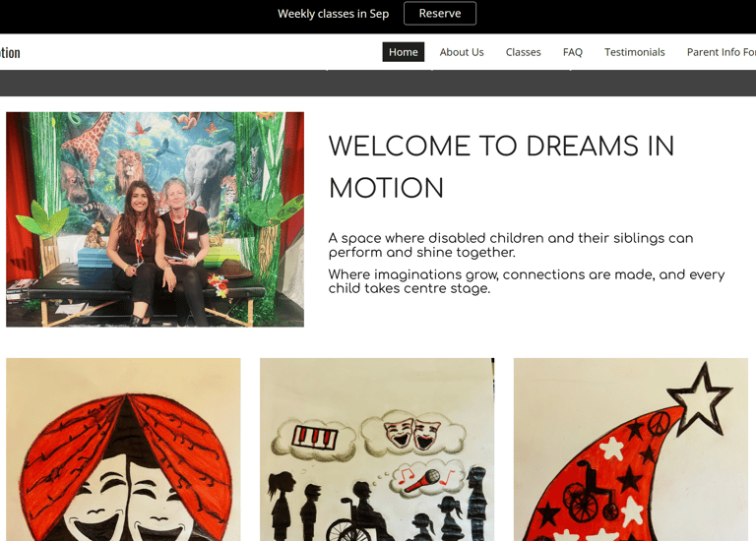Open the silhouettes and thought clouds drawing

(377, 450)
